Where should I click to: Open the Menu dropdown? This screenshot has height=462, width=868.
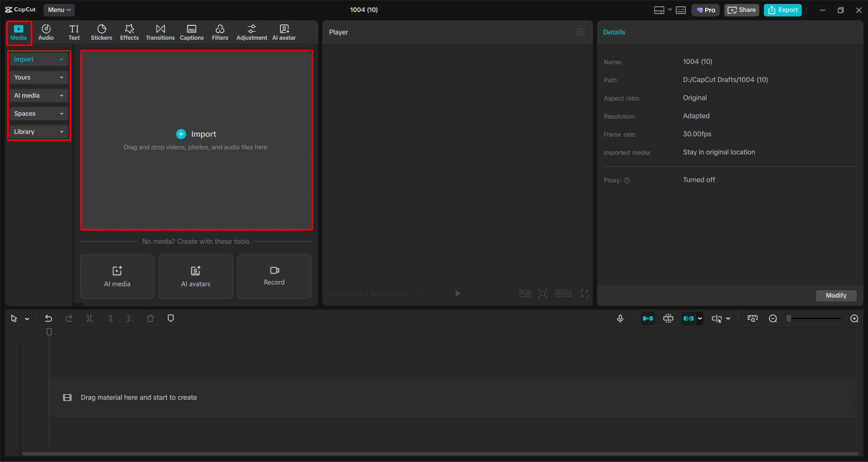(59, 10)
